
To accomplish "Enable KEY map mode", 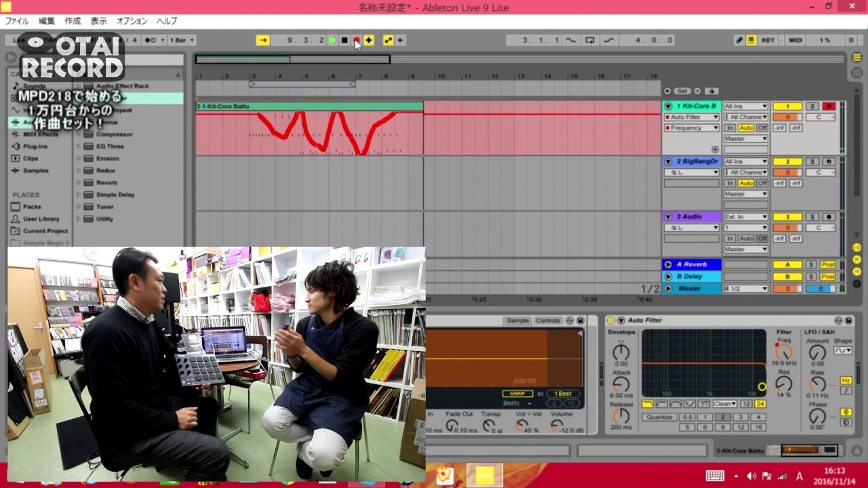I will tap(768, 40).
